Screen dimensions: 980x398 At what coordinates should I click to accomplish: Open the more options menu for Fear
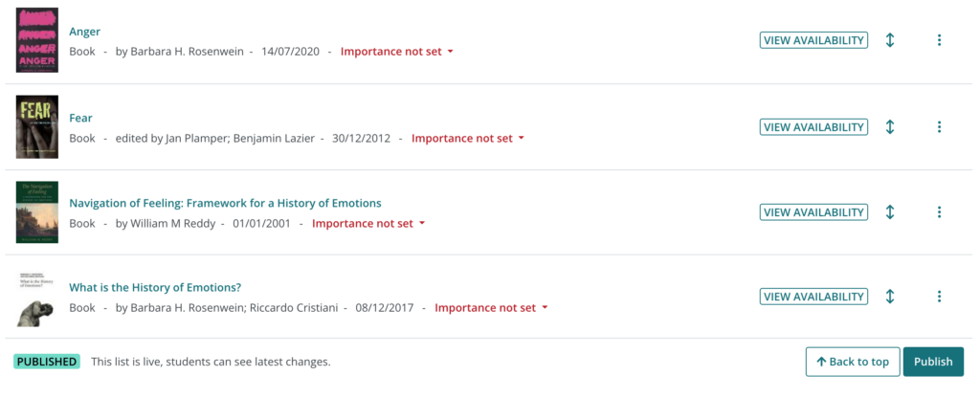[x=939, y=126]
